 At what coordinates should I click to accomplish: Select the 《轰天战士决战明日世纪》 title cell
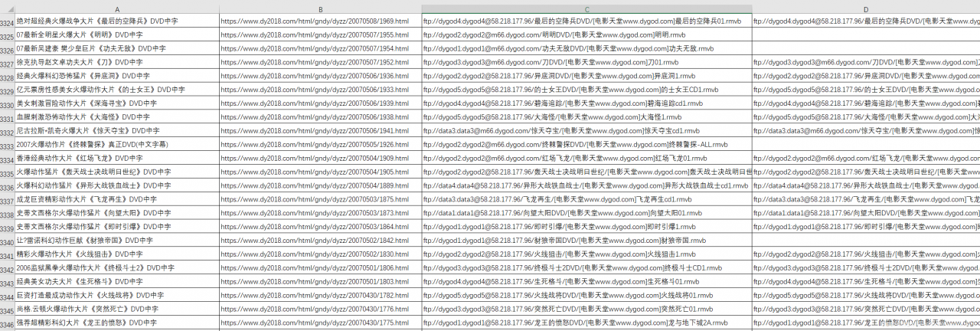[x=116, y=172]
